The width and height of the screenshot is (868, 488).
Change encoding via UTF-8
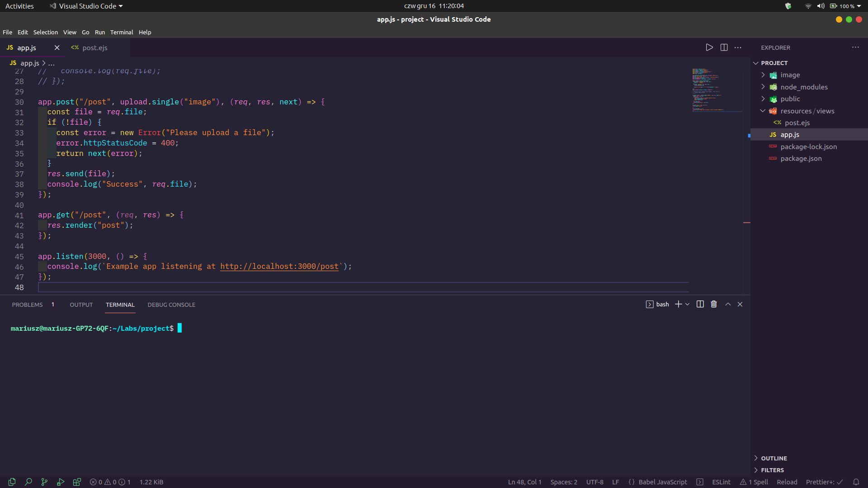pos(594,482)
